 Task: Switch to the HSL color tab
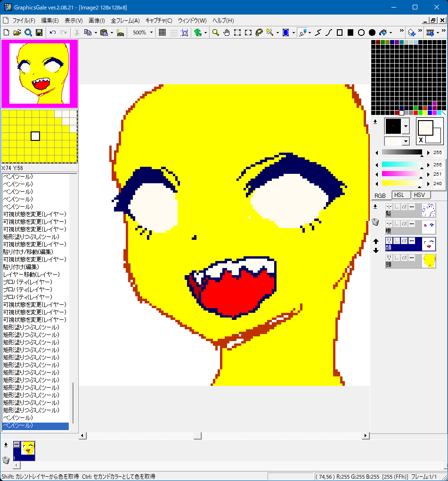(399, 195)
